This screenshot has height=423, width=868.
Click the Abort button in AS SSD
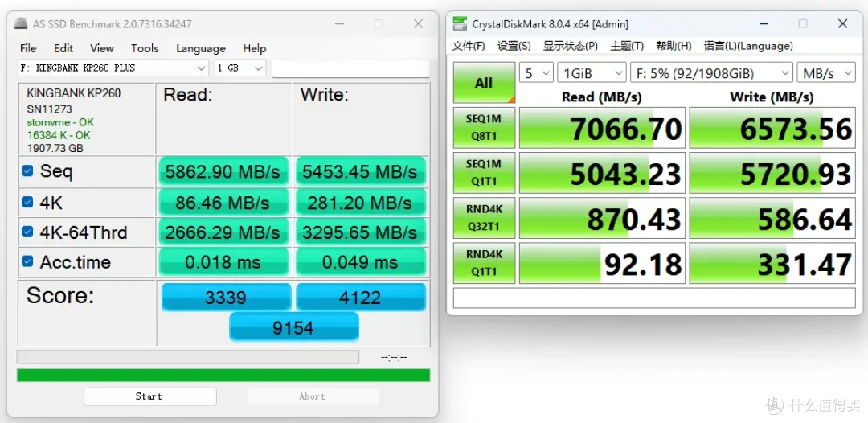point(313,396)
